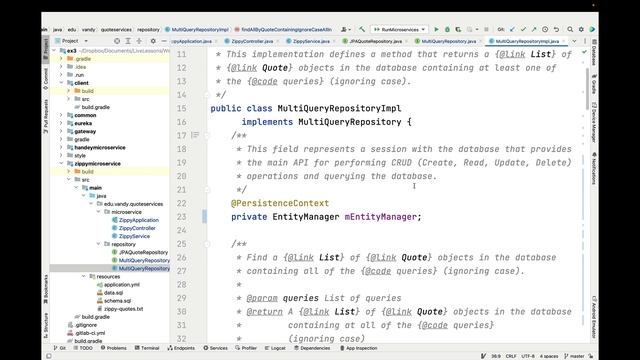Collapse the repository package
The height and width of the screenshot is (360, 640).
(x=98, y=244)
